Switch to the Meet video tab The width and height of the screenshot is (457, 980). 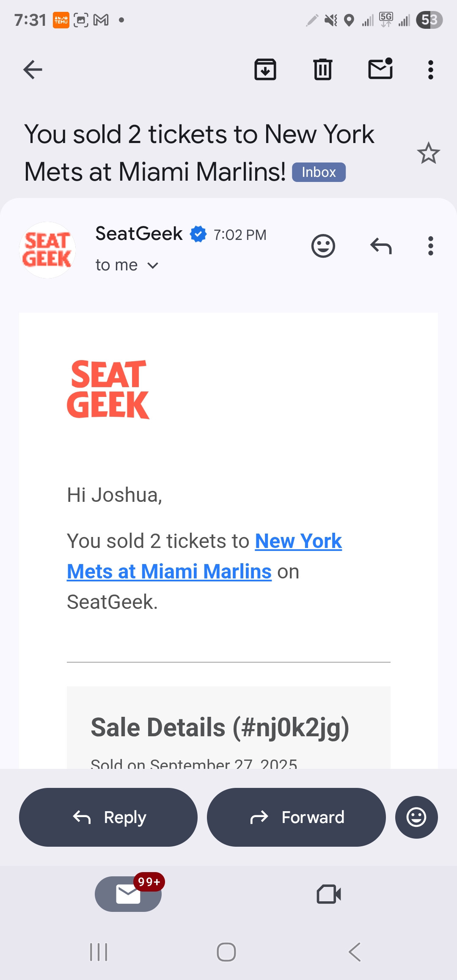click(329, 894)
